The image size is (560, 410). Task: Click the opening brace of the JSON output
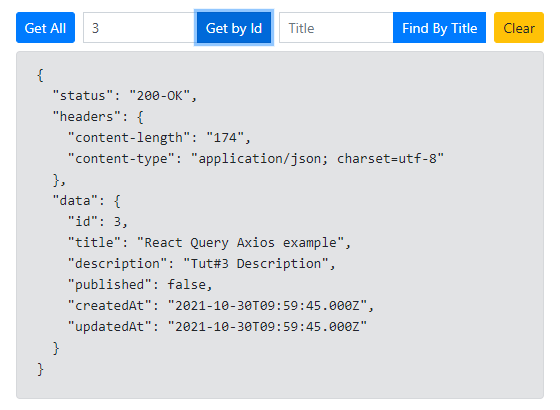tap(40, 75)
